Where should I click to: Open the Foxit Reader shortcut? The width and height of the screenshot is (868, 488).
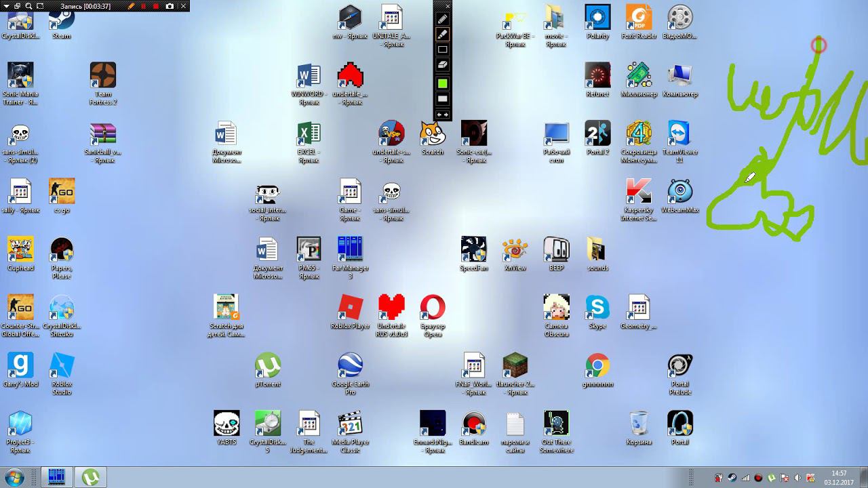639,22
